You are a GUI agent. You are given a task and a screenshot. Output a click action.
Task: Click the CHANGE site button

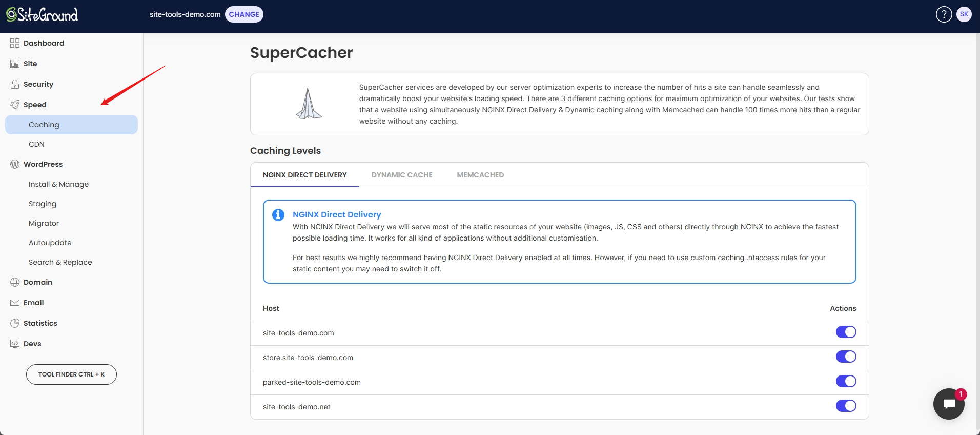(244, 14)
